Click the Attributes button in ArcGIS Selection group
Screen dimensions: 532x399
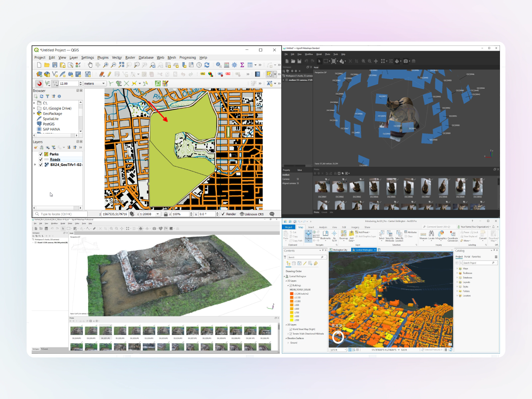(411, 232)
